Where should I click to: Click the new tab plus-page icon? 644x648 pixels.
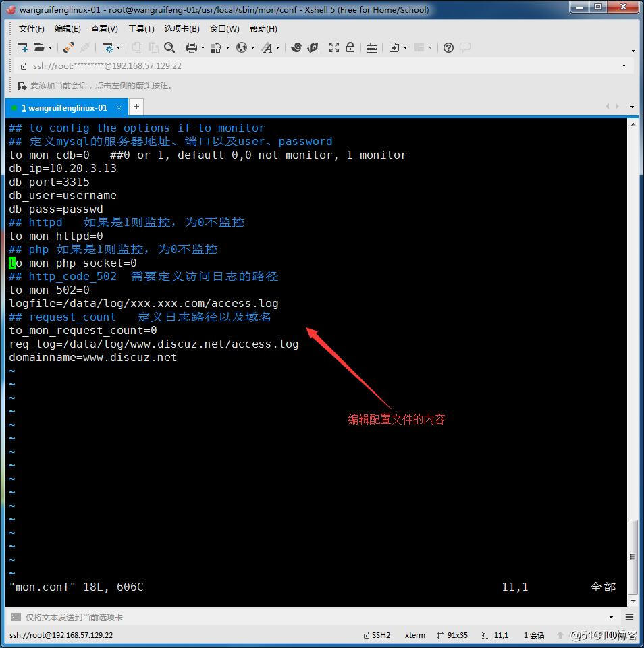tap(394, 47)
